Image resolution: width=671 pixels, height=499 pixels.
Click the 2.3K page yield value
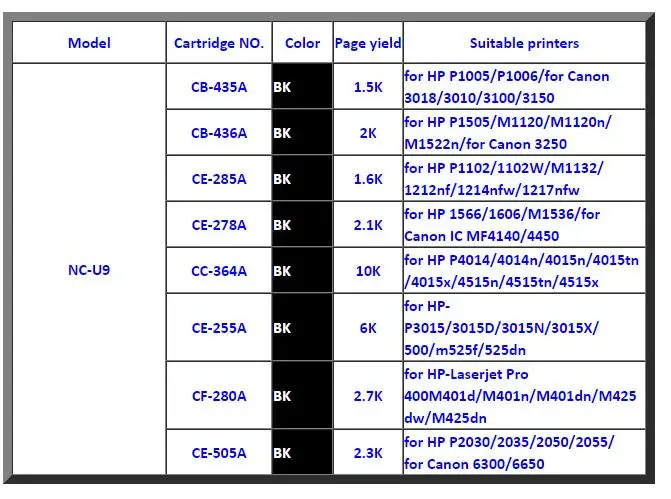point(368,453)
